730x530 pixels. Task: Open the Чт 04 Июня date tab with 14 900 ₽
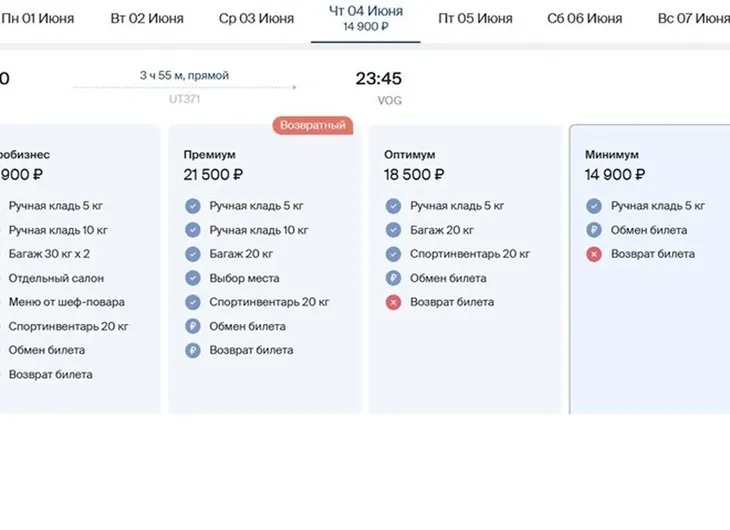click(x=366, y=19)
